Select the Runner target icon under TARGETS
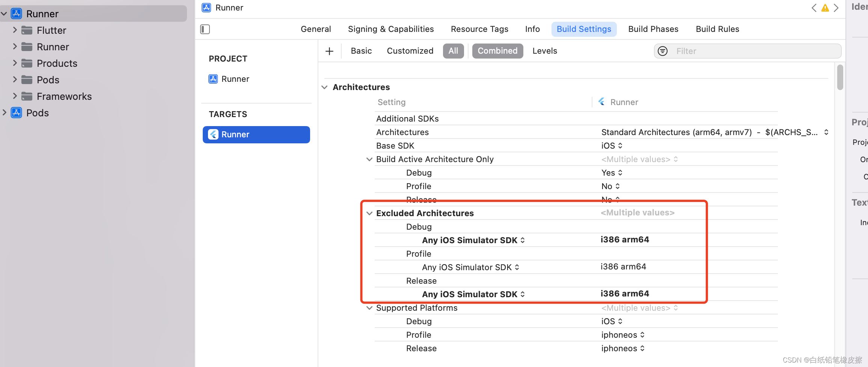Screen dimensions: 868x367 [x=213, y=134]
